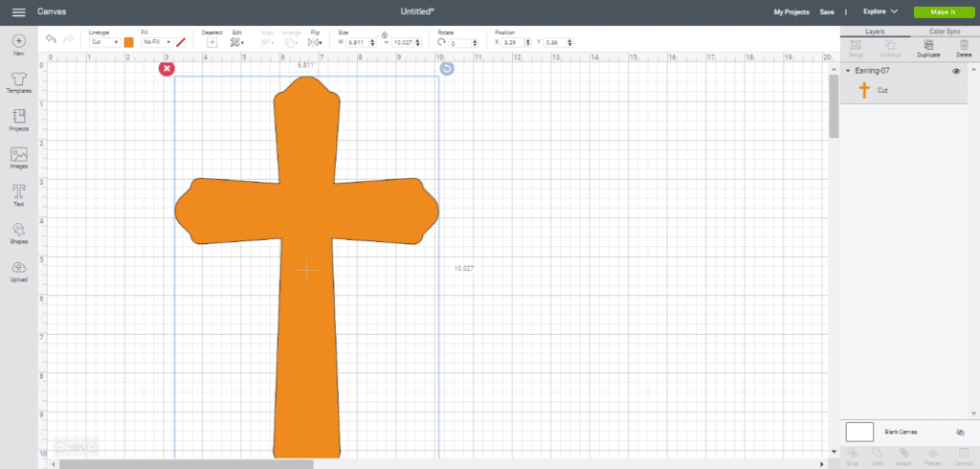Click the Rotate icon in toolbar
This screenshot has height=469, width=980.
click(x=442, y=42)
